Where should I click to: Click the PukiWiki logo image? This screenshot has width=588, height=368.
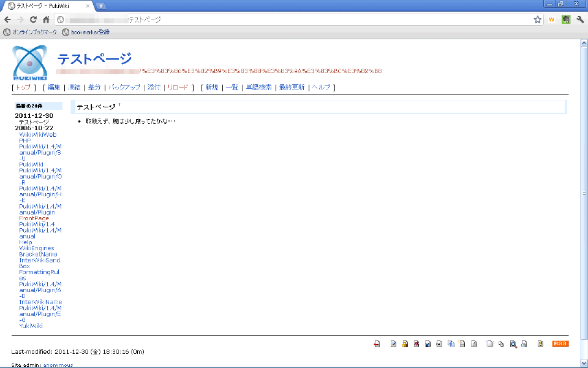pos(29,63)
